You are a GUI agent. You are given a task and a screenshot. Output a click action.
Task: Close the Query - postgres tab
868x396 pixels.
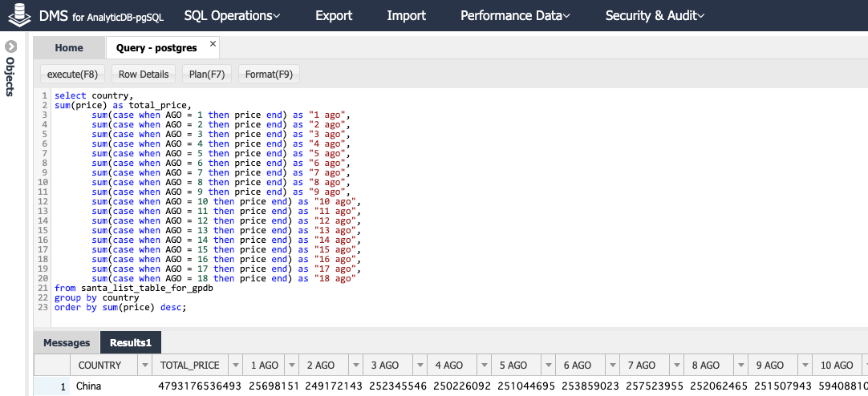213,44
